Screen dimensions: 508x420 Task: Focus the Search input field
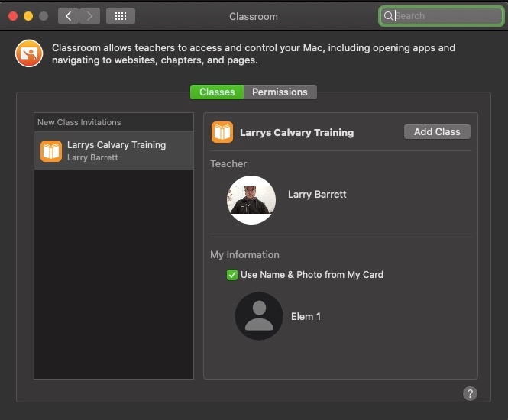coord(442,15)
